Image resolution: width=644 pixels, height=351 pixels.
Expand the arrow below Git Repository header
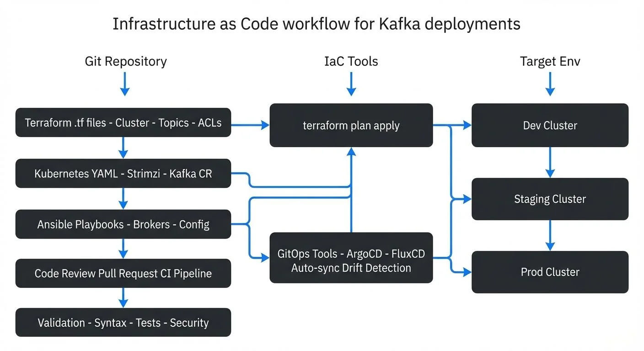coord(124,85)
